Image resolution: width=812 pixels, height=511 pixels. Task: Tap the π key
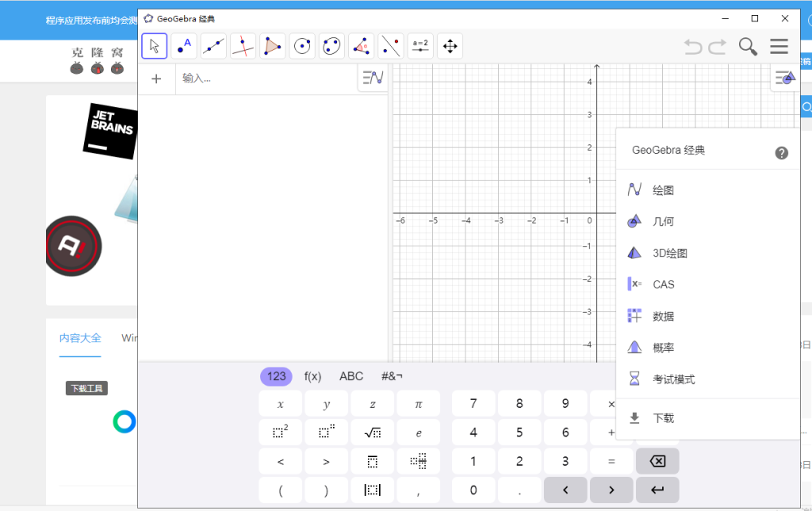tap(419, 404)
